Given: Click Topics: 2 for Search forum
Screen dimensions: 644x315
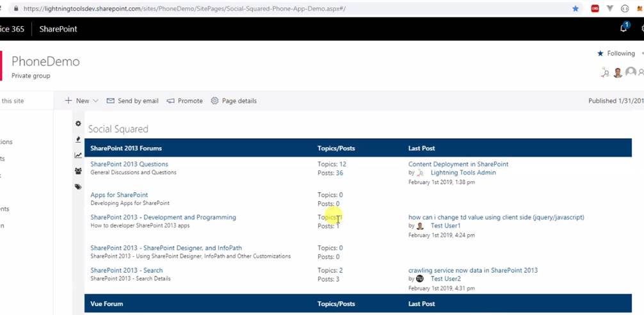Looking at the screenshot, I should [330, 270].
